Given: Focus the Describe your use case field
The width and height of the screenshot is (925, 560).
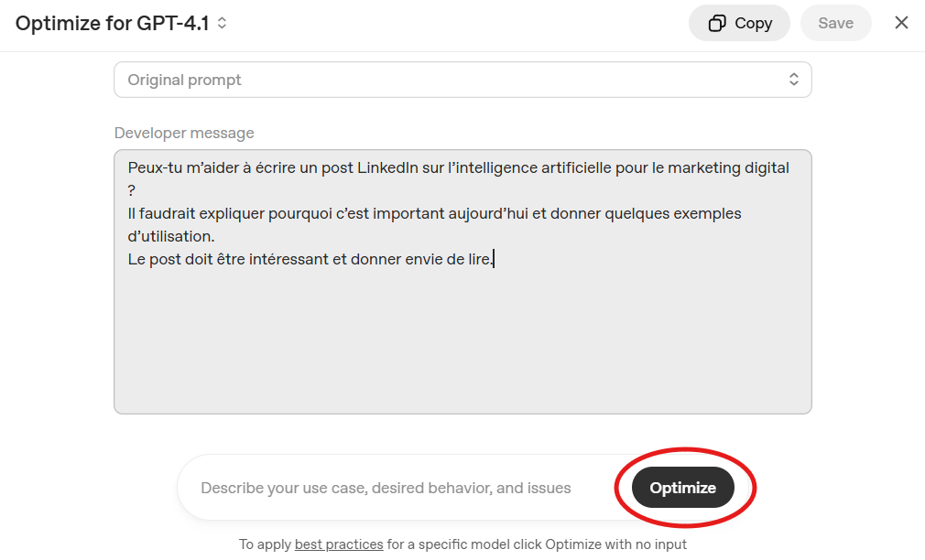Looking at the screenshot, I should (386, 489).
